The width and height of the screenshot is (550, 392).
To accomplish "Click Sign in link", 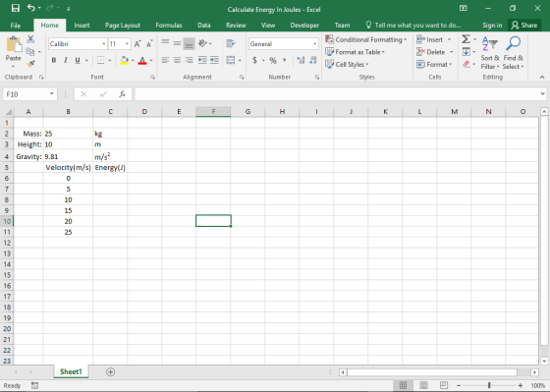I will pos(492,26).
